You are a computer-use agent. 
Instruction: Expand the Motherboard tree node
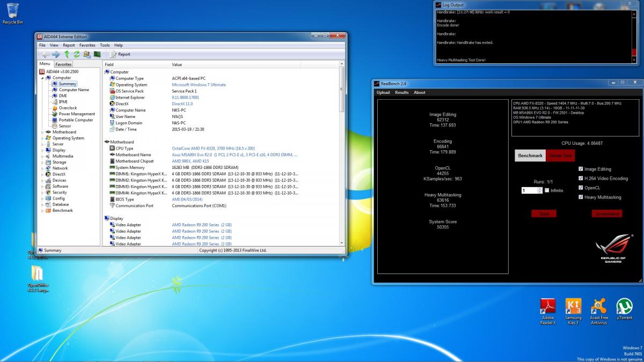click(42, 132)
